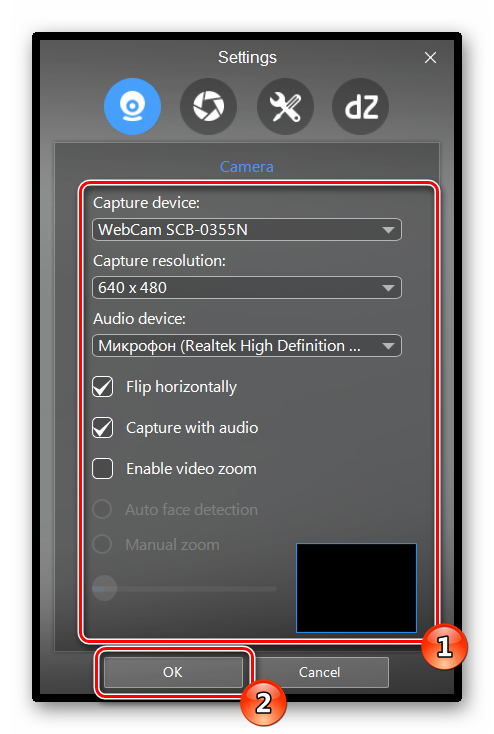Click the Camera section heading
Viewport: 494px width, 734px height.
(x=247, y=167)
